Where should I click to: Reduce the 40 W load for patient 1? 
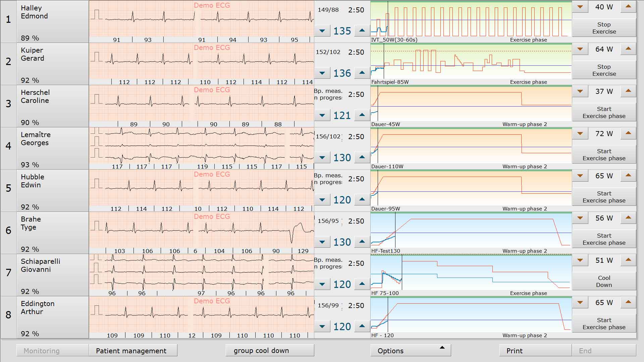(x=580, y=7)
